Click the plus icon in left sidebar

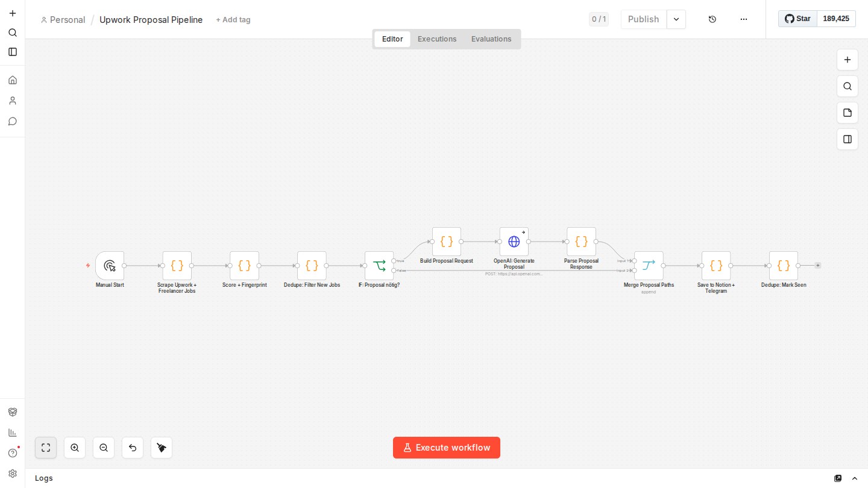(12, 13)
